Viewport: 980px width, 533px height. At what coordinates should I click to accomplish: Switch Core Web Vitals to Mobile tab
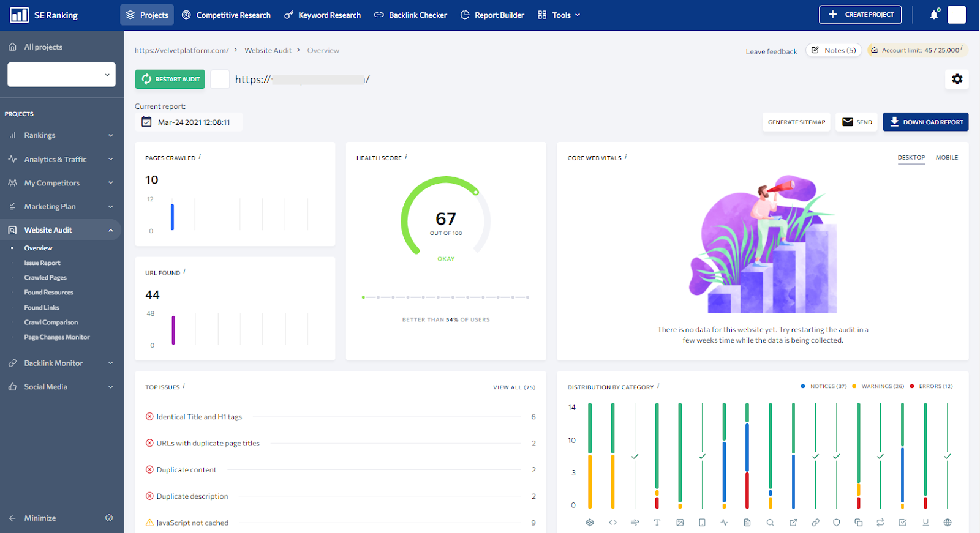(x=946, y=158)
